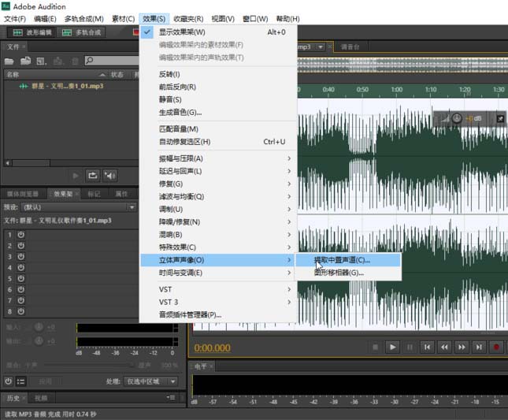Viewport: 508px width, 420px height.
Task: Switch to the 标记 markers tab
Action: coord(93,194)
